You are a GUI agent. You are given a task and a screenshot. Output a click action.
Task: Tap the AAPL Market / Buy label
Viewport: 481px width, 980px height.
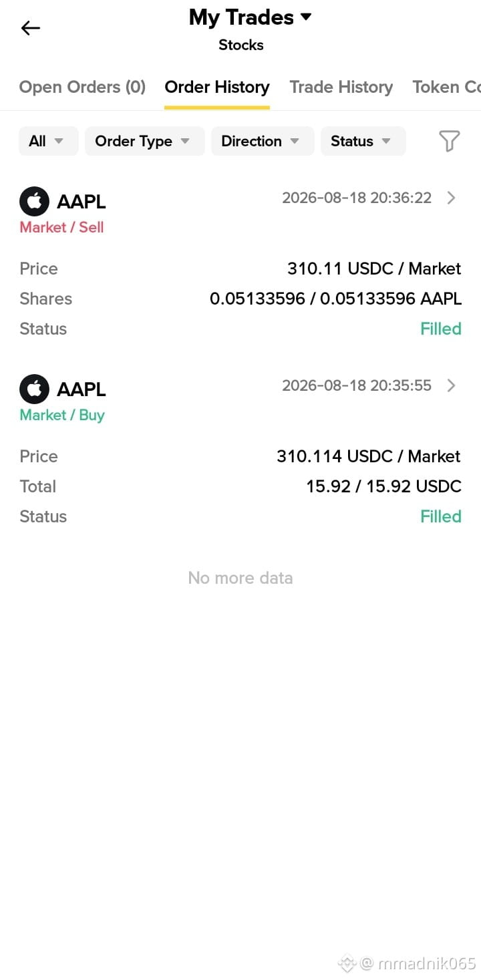point(62,415)
